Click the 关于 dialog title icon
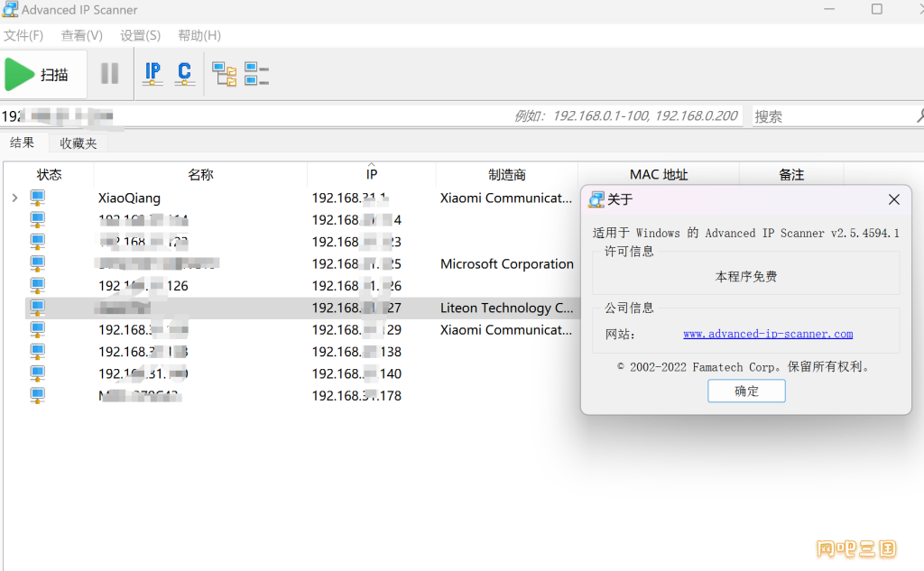 pyautogui.click(x=596, y=199)
